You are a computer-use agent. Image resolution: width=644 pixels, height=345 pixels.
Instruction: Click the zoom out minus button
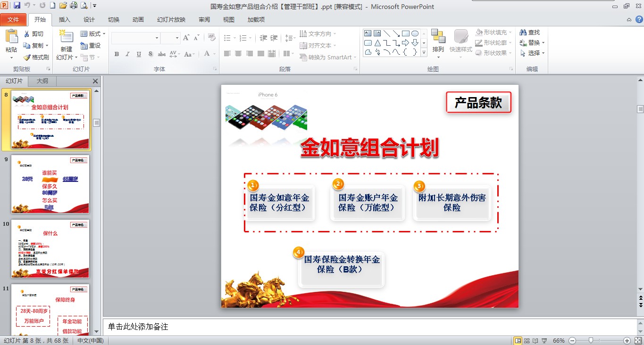(572, 340)
